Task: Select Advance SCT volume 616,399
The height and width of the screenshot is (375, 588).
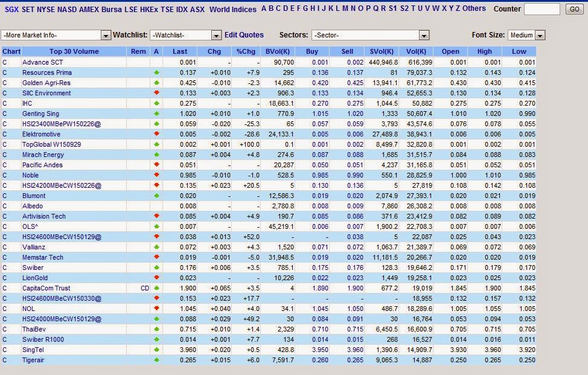Action: tap(420, 62)
